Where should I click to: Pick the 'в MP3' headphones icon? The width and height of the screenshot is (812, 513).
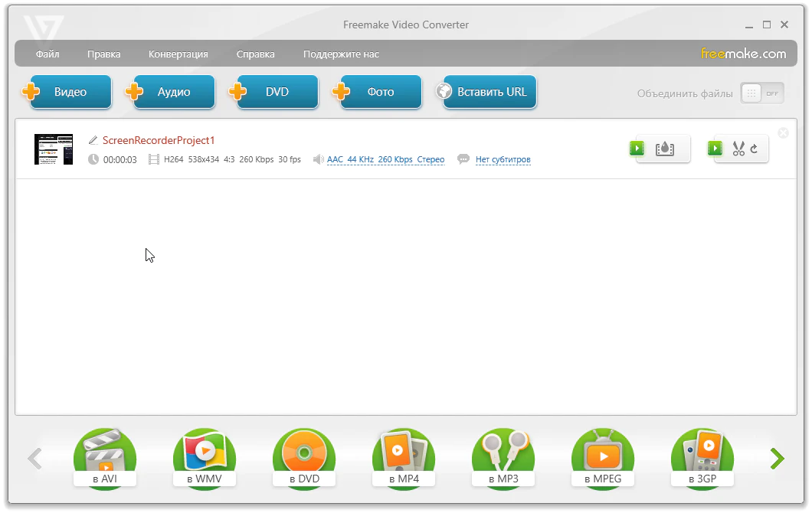click(503, 458)
